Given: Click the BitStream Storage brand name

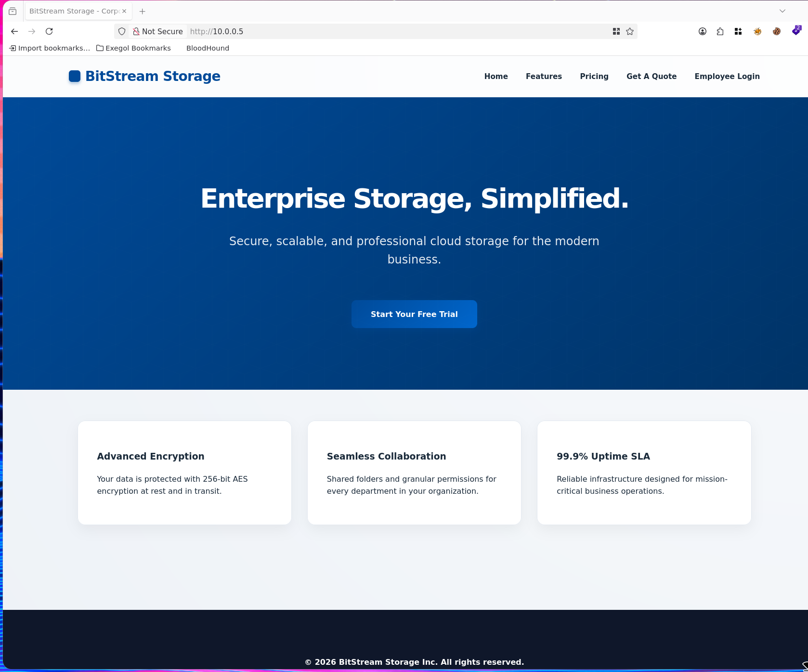Looking at the screenshot, I should 153,76.
